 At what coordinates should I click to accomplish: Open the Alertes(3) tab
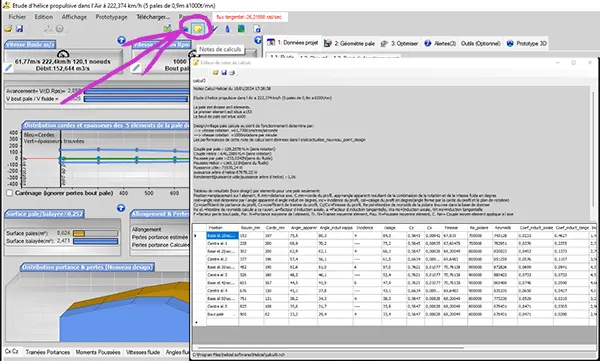point(440,43)
